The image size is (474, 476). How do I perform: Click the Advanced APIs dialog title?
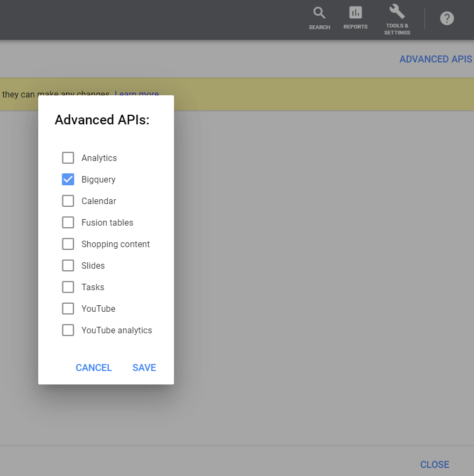102,120
